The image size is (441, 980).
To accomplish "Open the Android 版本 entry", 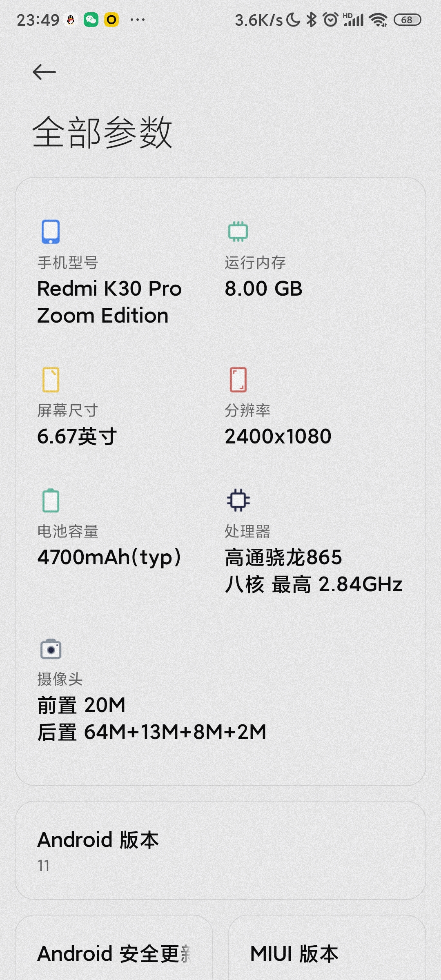I will tap(220, 851).
